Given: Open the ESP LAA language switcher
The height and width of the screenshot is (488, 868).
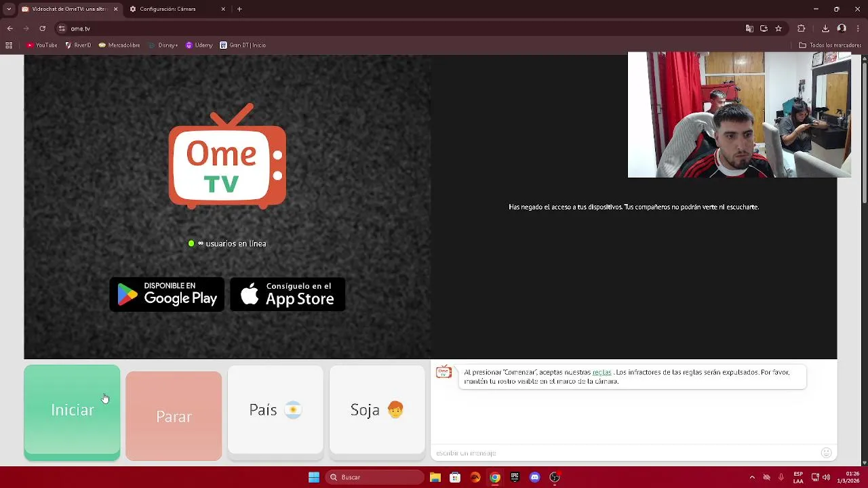Looking at the screenshot, I should [x=798, y=477].
